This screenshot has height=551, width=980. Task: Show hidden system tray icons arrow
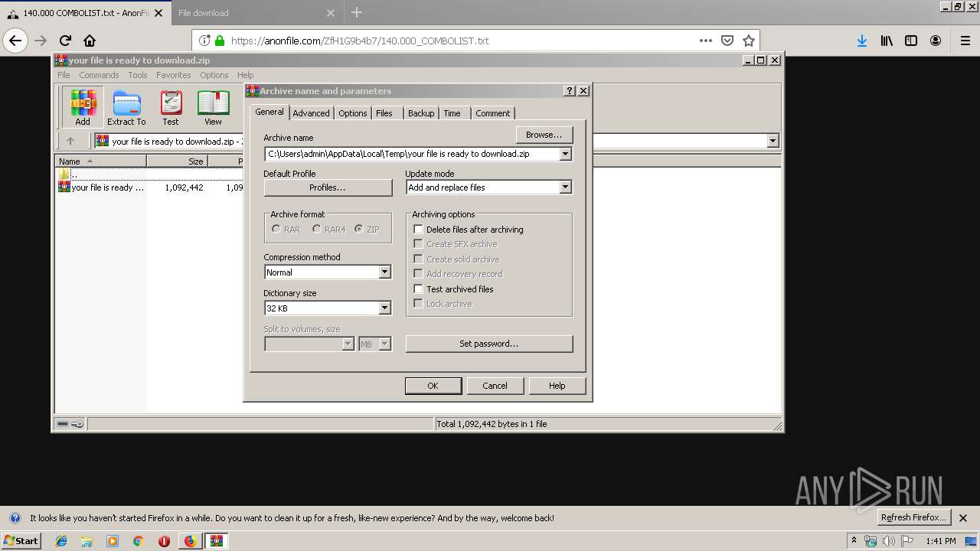(854, 541)
